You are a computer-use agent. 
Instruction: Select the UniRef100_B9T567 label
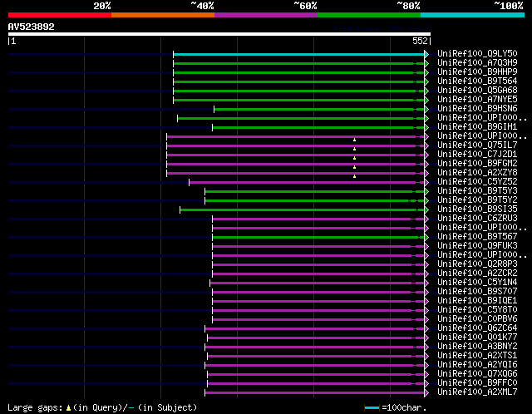pyautogui.click(x=477, y=237)
